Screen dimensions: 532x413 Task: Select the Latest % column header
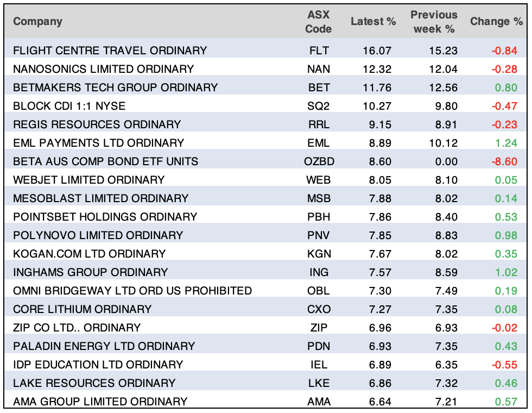click(373, 22)
